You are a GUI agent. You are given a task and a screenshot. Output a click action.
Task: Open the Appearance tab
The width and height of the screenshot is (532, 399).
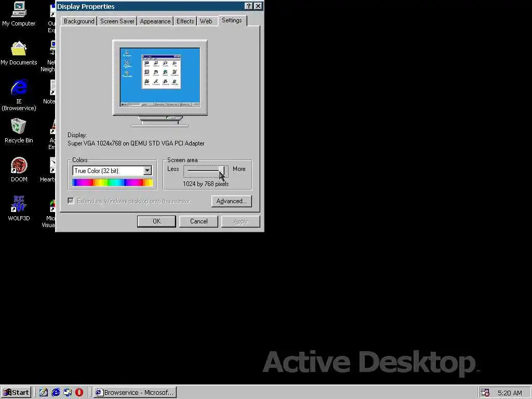155,21
